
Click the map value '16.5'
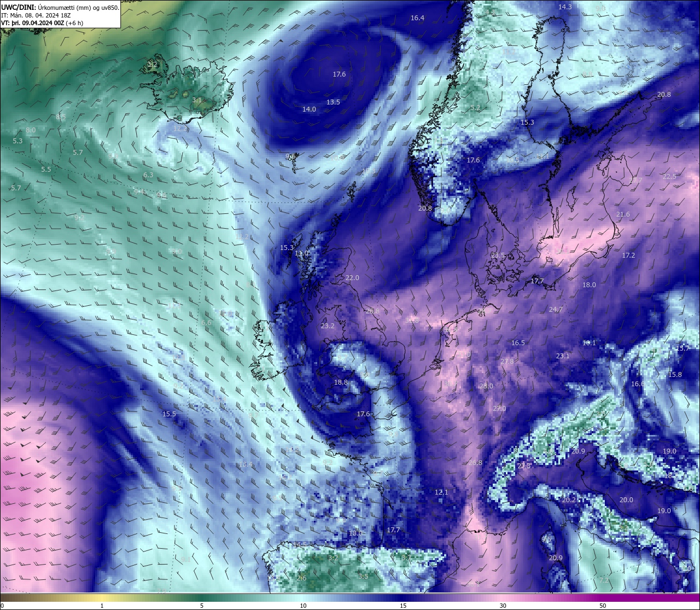tap(518, 343)
